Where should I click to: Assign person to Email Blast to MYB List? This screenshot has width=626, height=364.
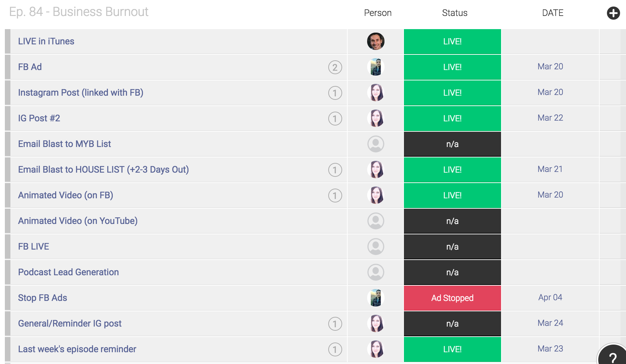point(375,144)
